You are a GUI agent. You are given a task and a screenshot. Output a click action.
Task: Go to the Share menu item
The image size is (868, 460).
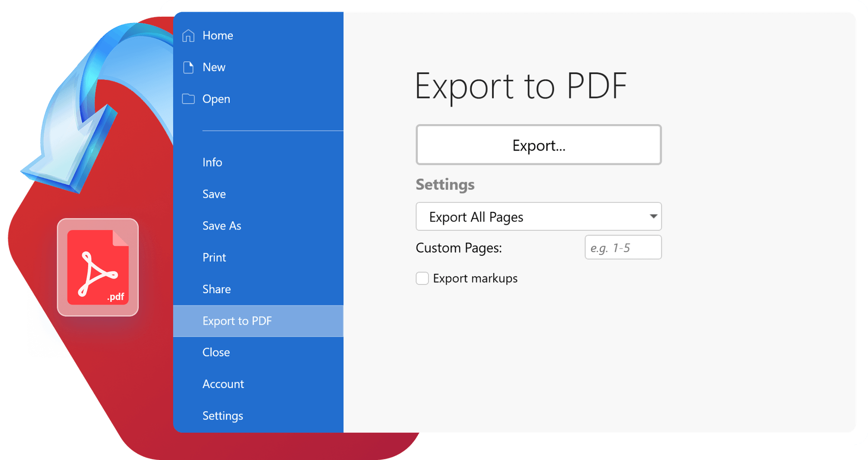point(217,289)
